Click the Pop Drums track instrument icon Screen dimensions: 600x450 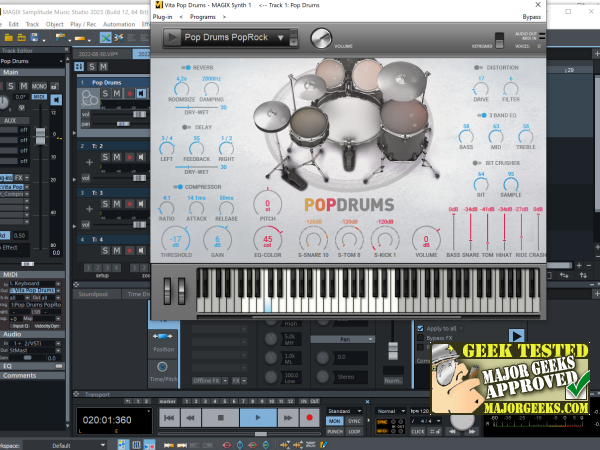90,99
